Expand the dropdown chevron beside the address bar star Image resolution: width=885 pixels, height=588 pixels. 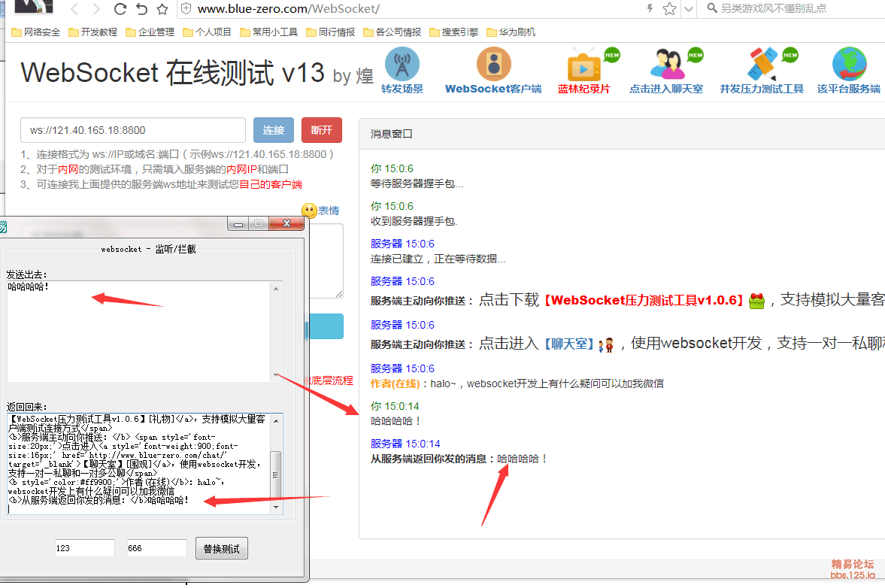click(687, 9)
